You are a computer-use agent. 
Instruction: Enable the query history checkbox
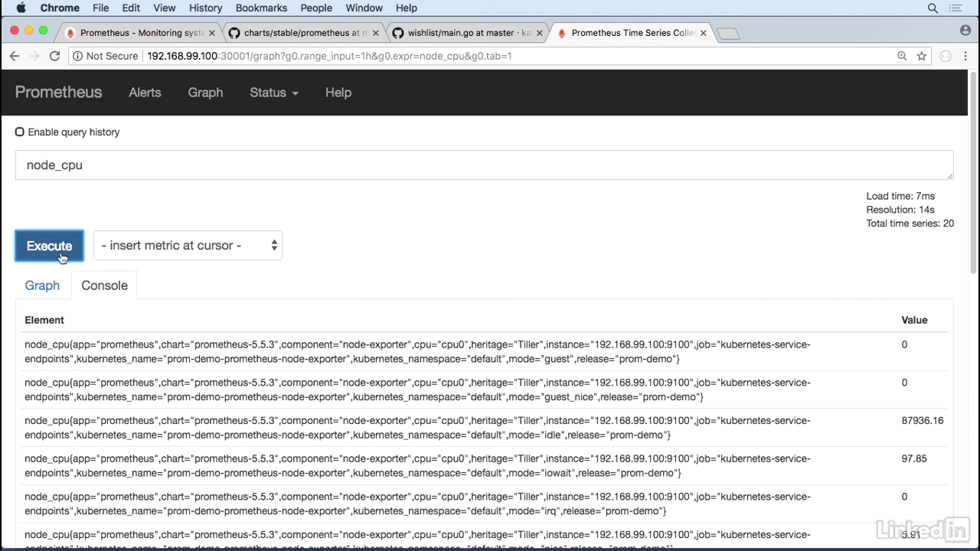(x=20, y=132)
